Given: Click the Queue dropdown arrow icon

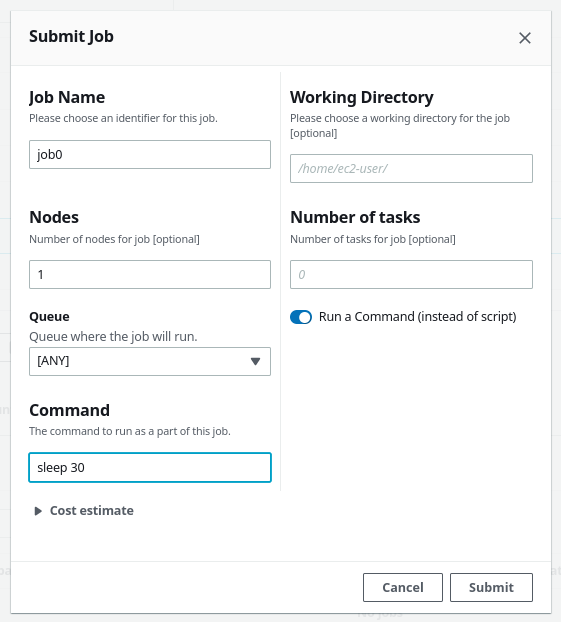Looking at the screenshot, I should pyautogui.click(x=256, y=361).
